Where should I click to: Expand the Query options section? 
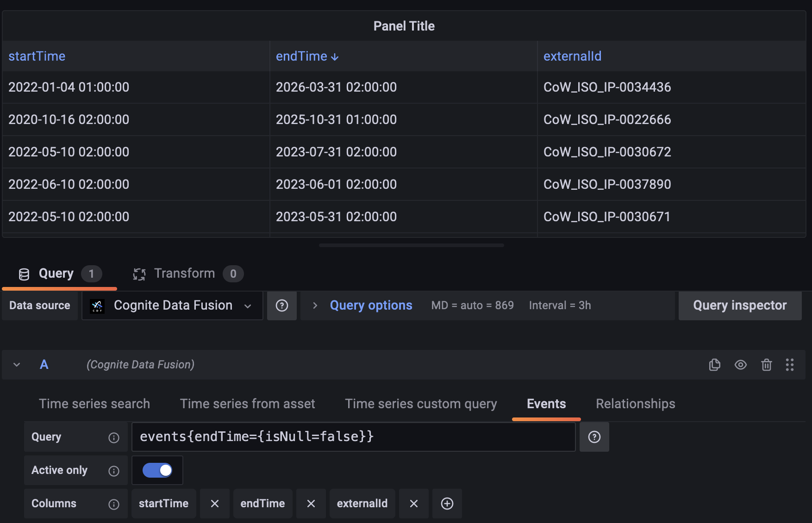[370, 305]
